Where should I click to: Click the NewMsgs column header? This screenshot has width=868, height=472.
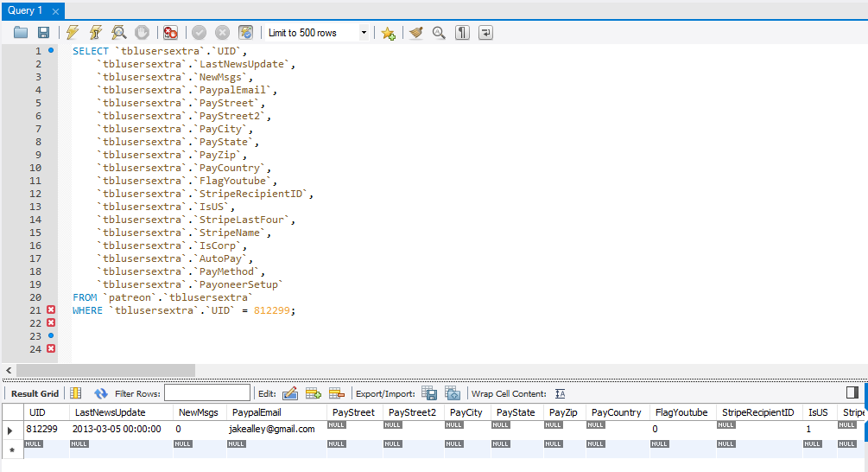(x=198, y=412)
